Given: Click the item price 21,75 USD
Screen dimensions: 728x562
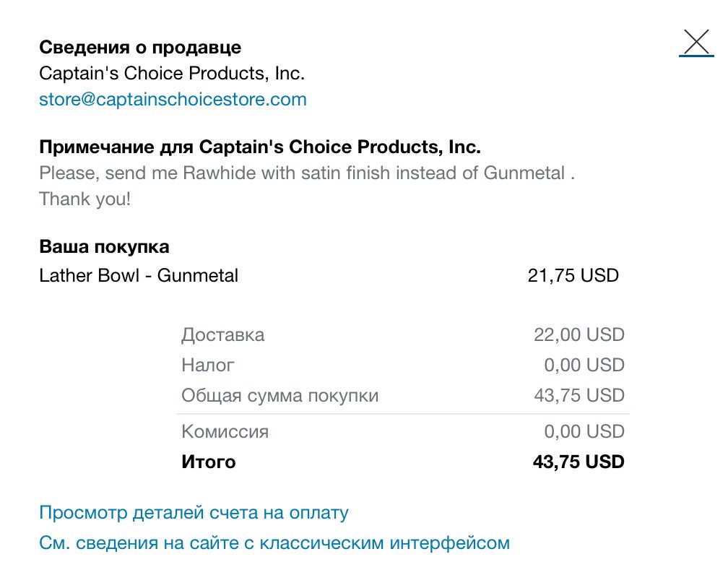Looking at the screenshot, I should point(573,275).
